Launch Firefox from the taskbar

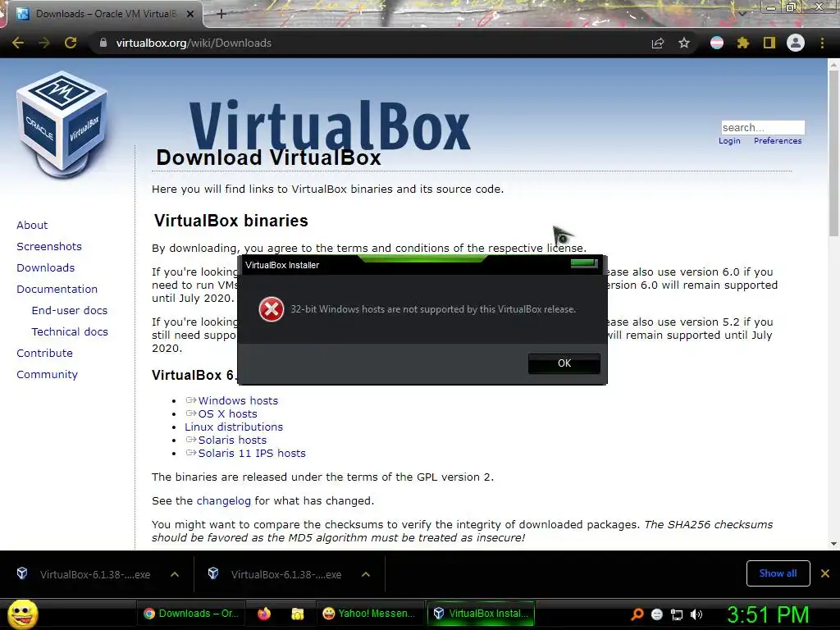(264, 614)
